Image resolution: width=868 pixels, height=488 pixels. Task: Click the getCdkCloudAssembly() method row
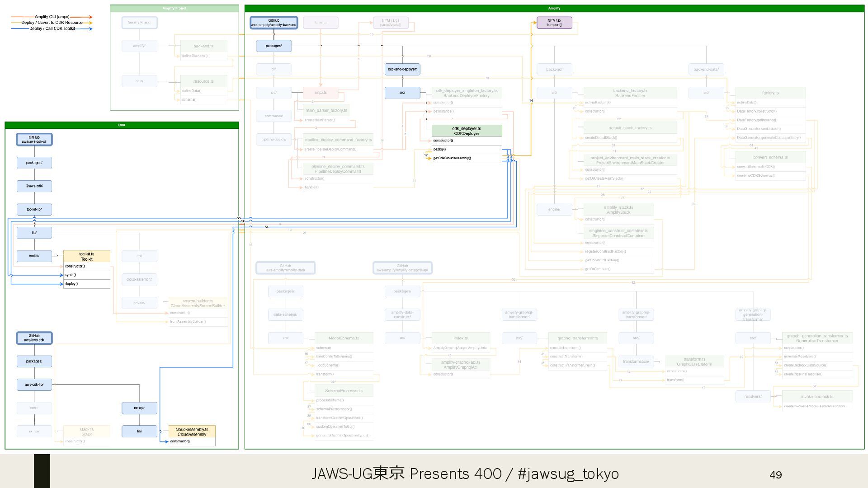(452, 158)
